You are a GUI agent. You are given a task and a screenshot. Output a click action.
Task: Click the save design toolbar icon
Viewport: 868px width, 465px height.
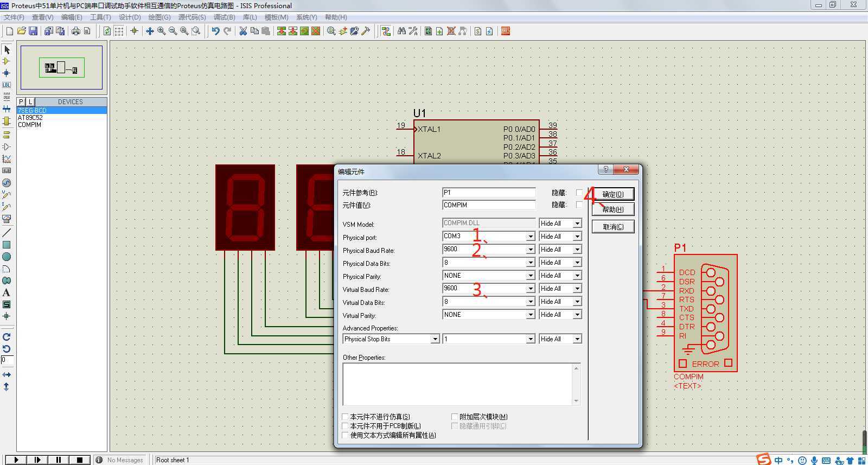click(33, 31)
